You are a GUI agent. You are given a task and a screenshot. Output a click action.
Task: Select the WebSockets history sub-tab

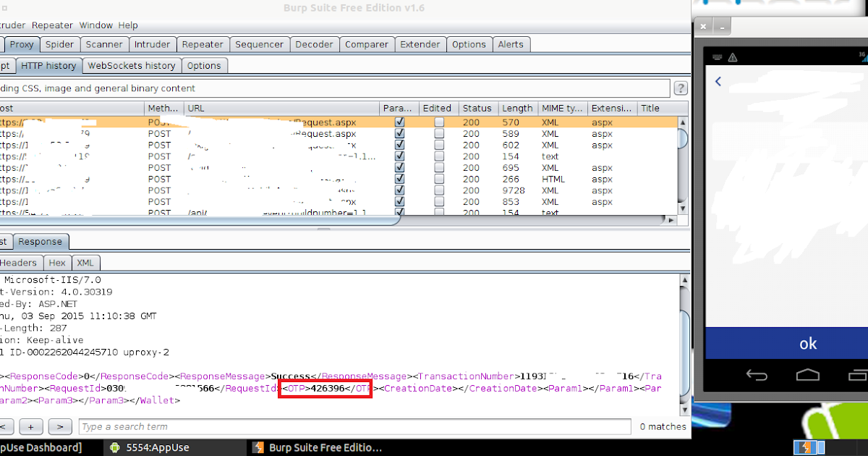pyautogui.click(x=132, y=65)
